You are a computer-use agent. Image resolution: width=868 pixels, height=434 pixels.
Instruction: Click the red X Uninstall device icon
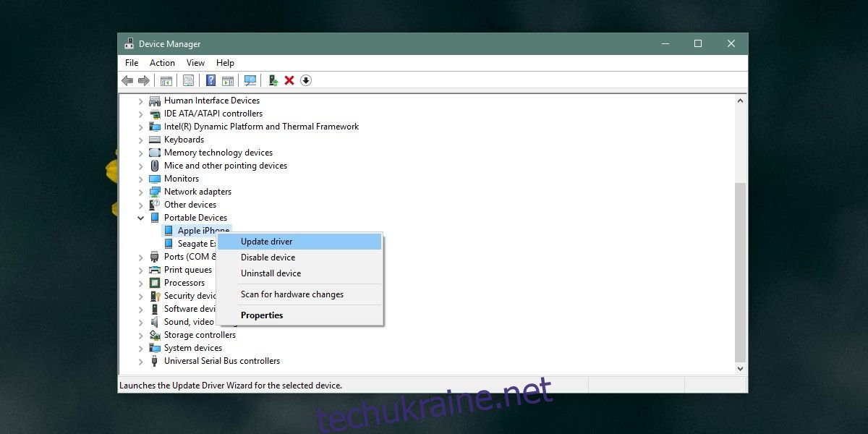289,80
